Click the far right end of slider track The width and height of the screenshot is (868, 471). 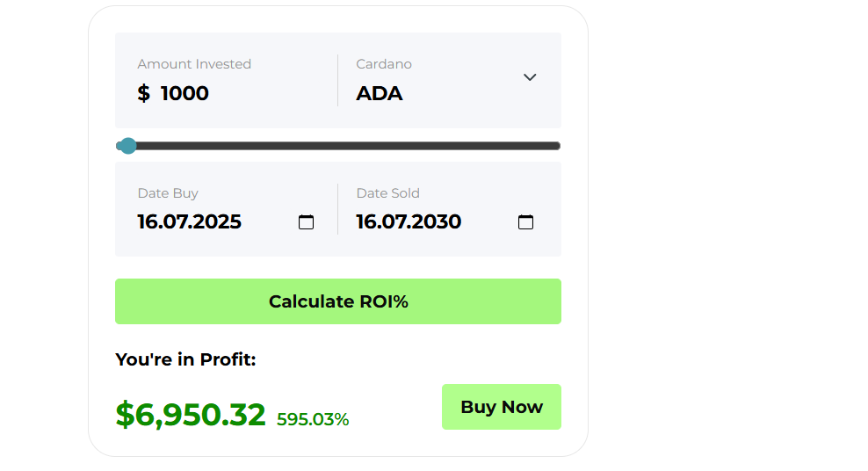point(557,146)
